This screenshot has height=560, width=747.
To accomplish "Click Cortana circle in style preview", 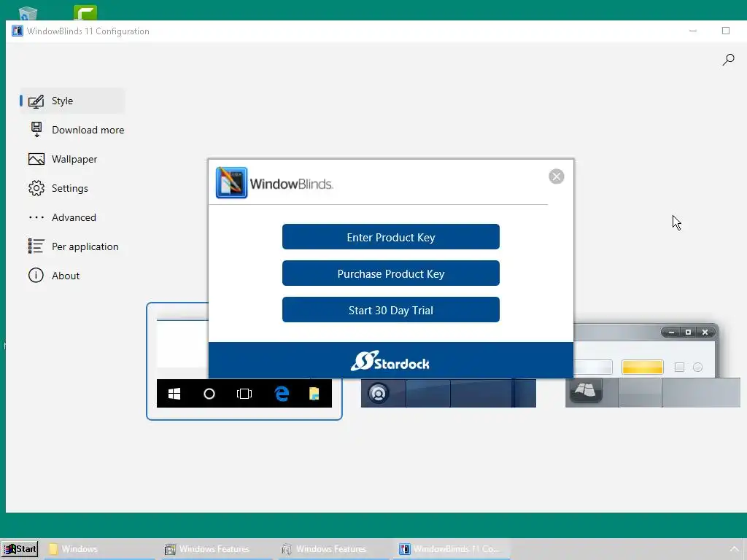I will point(209,394).
